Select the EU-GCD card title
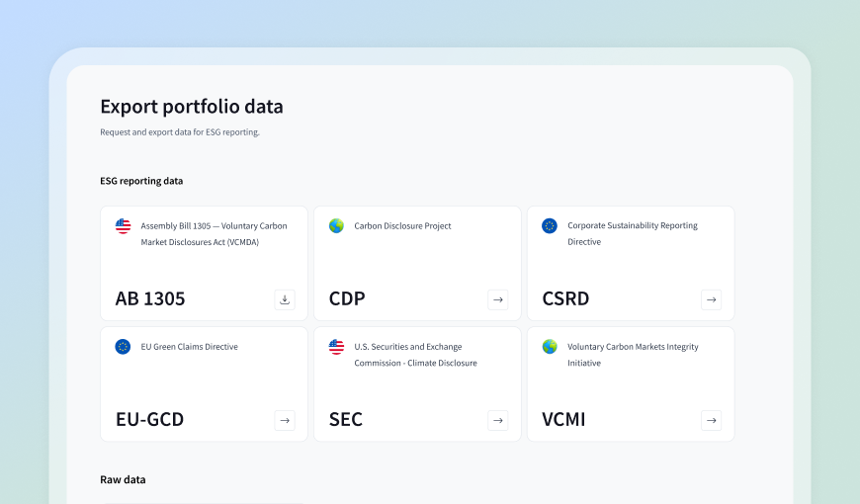This screenshot has height=504, width=860. [149, 420]
